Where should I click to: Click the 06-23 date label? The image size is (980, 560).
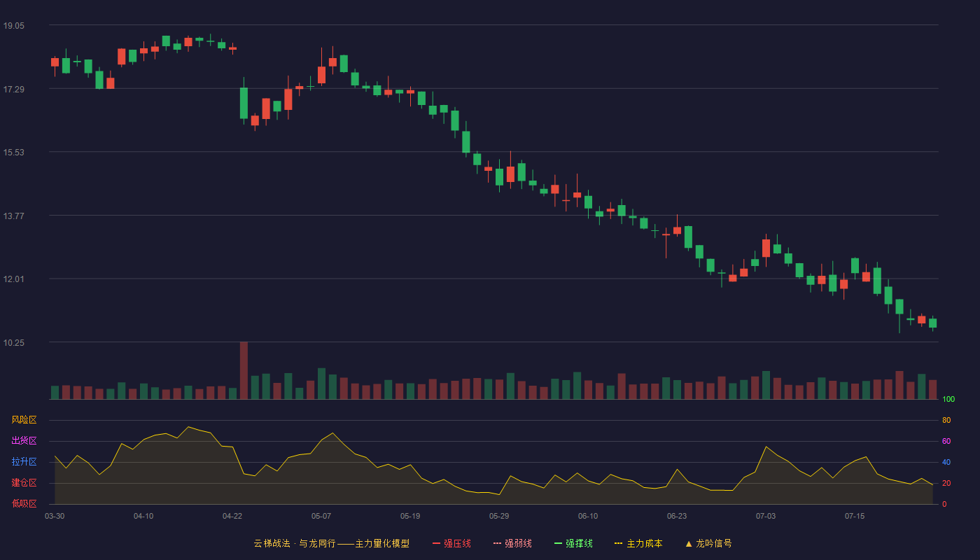pos(677,516)
